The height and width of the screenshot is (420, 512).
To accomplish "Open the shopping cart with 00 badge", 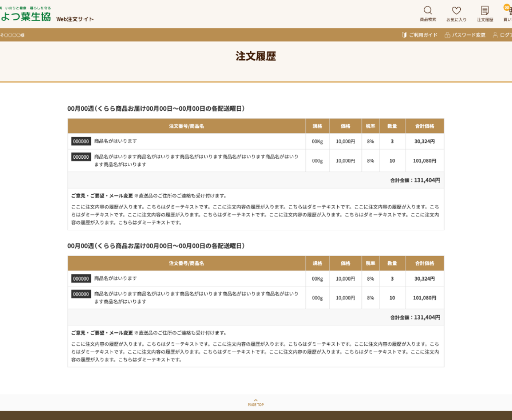I will 509,11.
